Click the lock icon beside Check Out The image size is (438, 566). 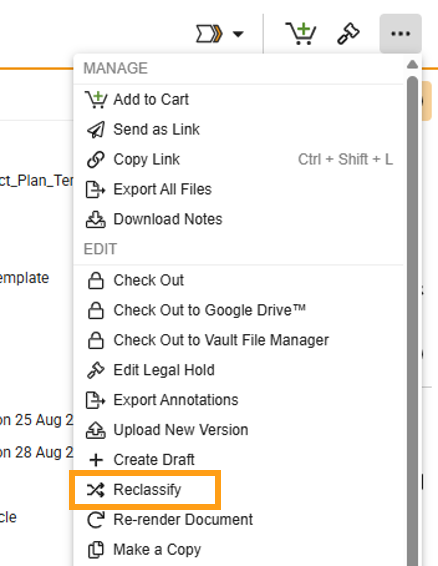point(96,280)
